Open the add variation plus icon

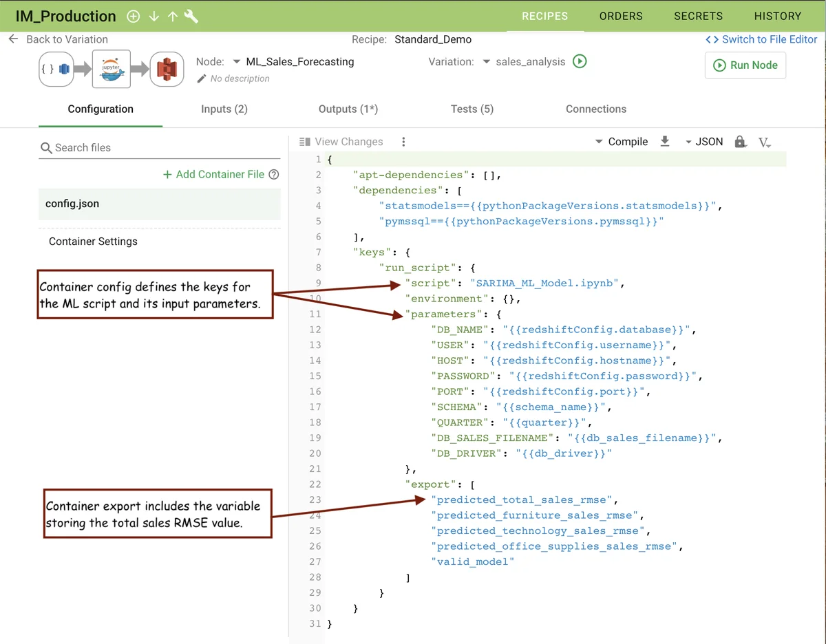tap(134, 16)
